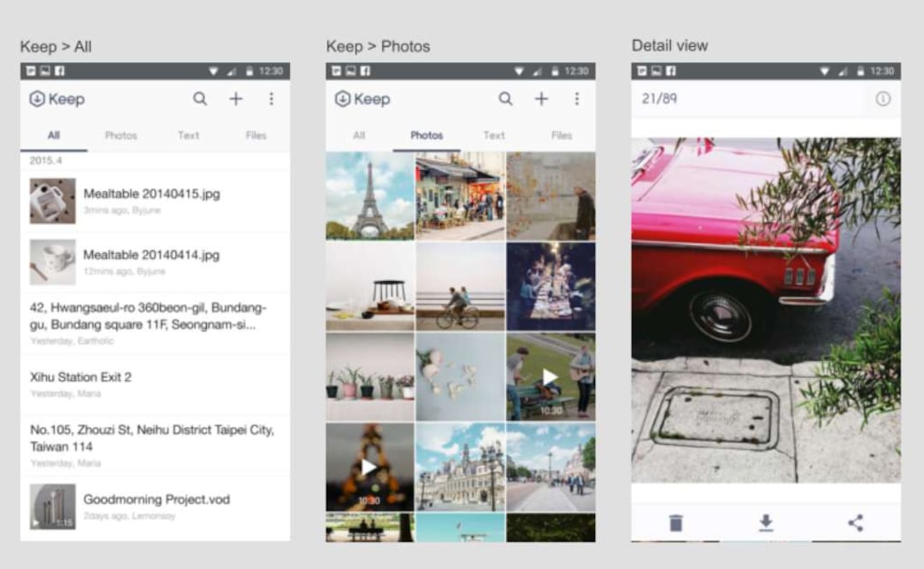Tap the plus icon on the Keep Photos screen
The width and height of the screenshot is (924, 569).
(x=541, y=99)
